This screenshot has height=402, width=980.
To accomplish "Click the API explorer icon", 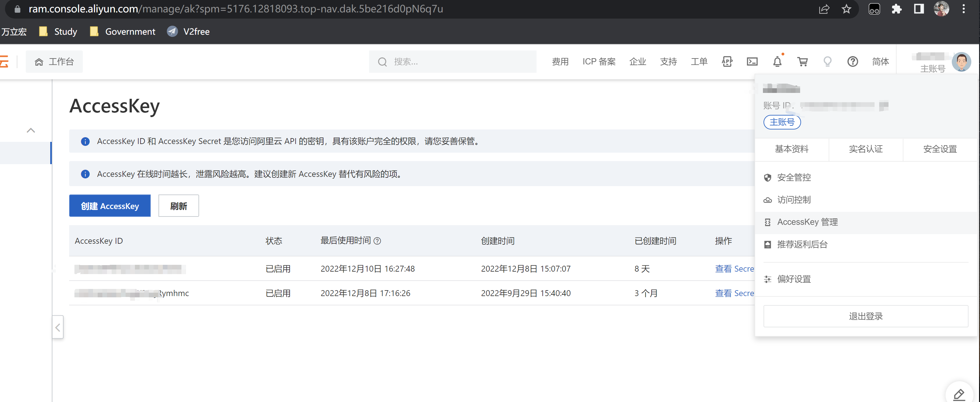I will point(727,62).
